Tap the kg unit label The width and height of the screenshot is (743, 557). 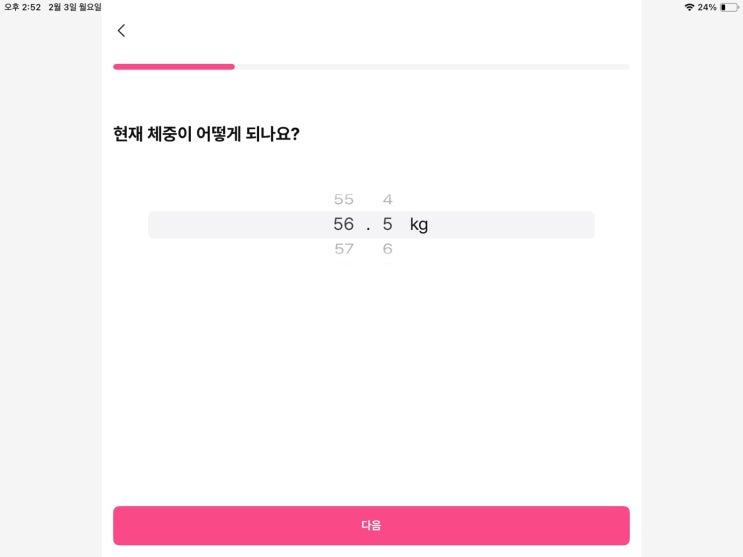(419, 225)
